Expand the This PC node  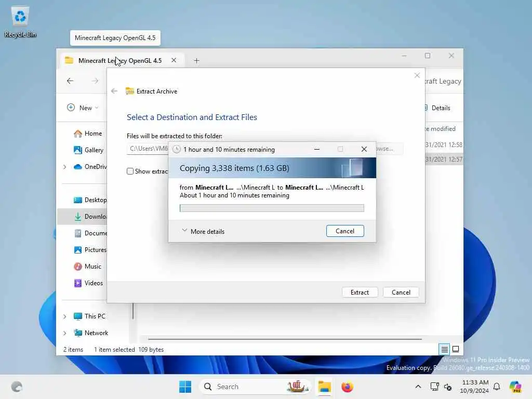pos(64,316)
